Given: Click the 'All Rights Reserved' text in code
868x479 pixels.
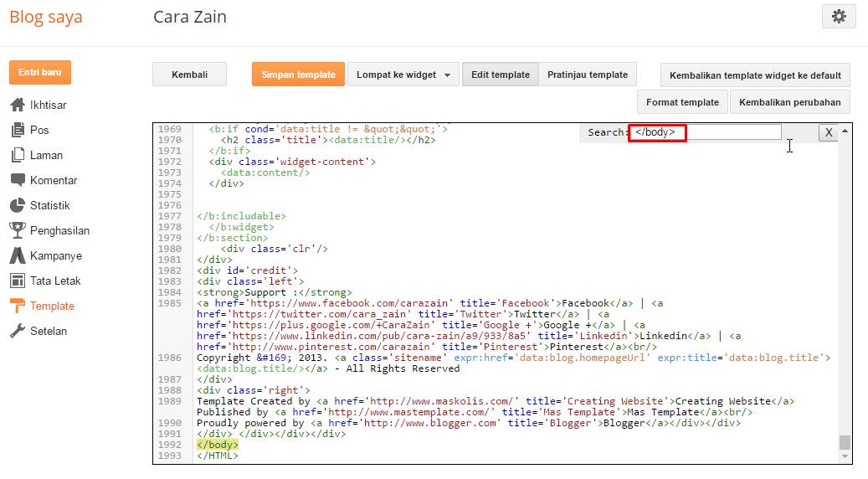Looking at the screenshot, I should [x=403, y=368].
